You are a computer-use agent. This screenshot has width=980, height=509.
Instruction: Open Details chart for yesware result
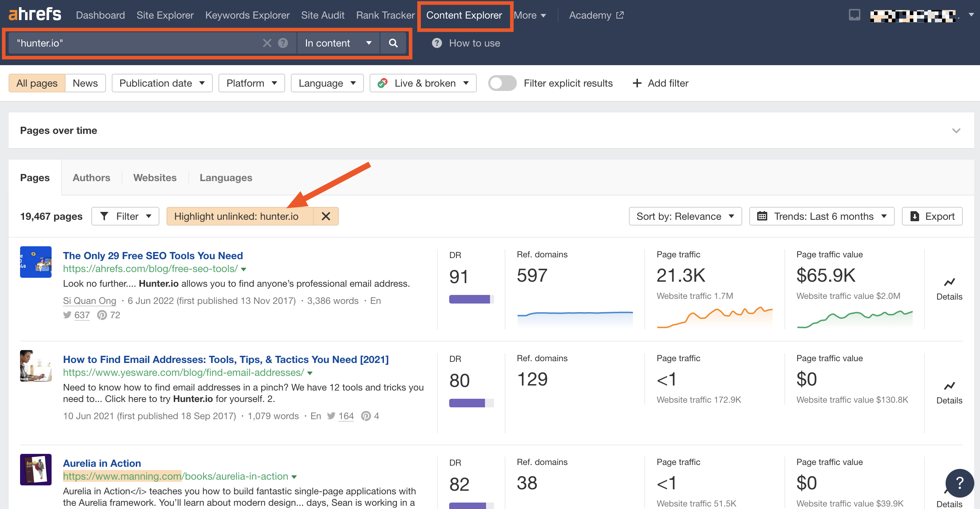pos(949,393)
